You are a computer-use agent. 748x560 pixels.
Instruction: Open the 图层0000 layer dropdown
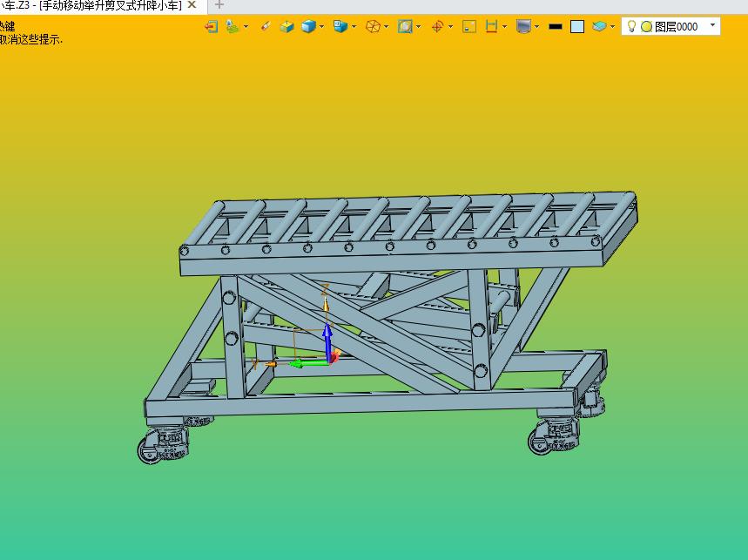(712, 24)
